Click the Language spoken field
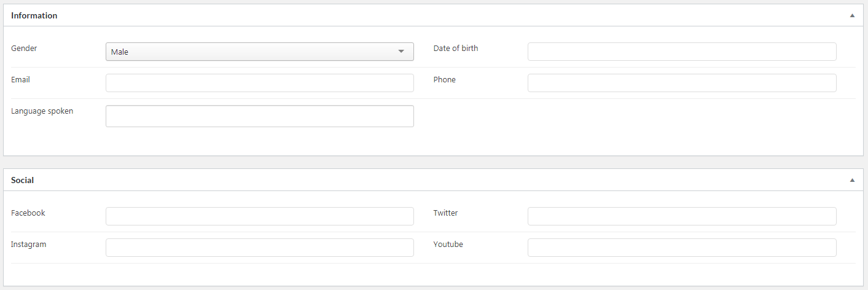This screenshot has width=868, height=290. [x=259, y=116]
